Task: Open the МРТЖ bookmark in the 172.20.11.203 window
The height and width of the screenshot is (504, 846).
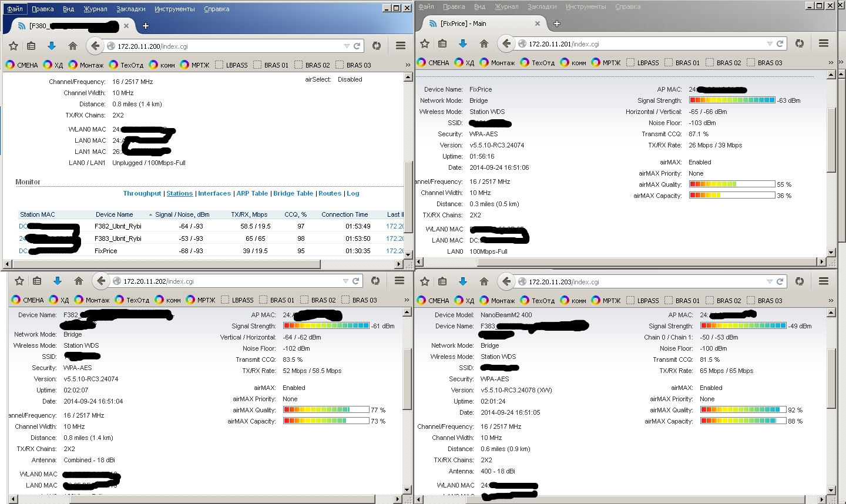Action: [606, 300]
